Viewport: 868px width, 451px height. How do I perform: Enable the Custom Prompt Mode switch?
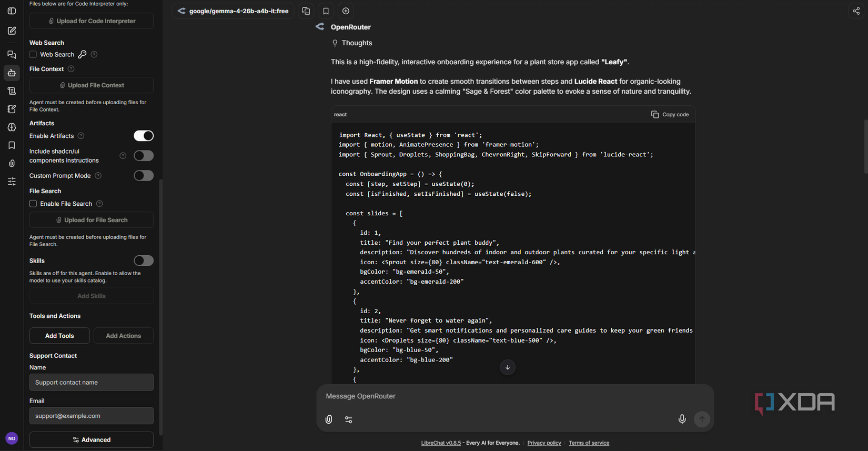pos(144,176)
